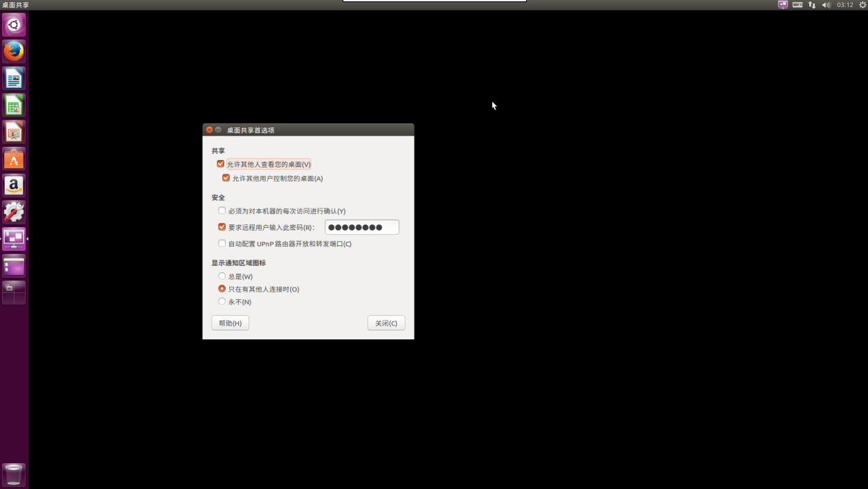Open the workspace switcher icon
The image size is (868, 489).
(14, 292)
